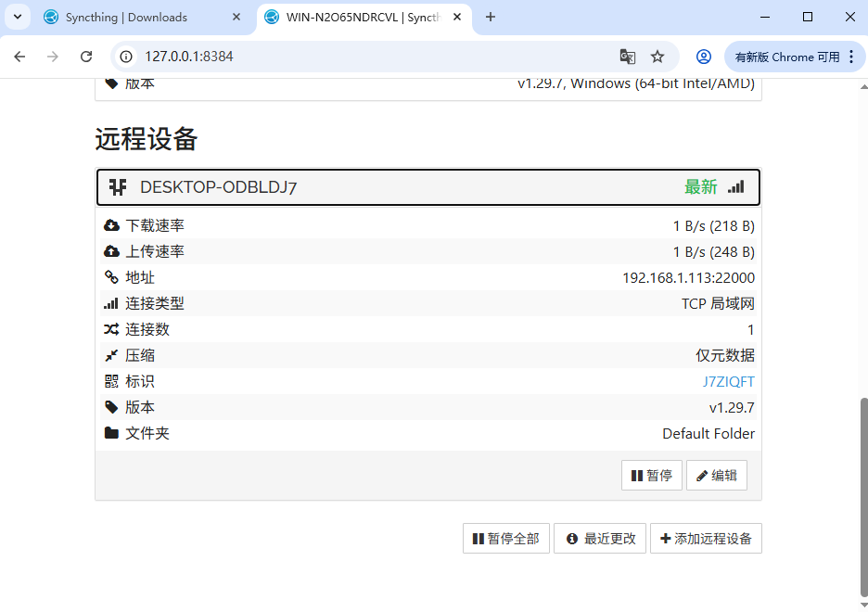Click the compression arrows icon beside 压缩
The height and width of the screenshot is (612, 868).
(x=112, y=354)
